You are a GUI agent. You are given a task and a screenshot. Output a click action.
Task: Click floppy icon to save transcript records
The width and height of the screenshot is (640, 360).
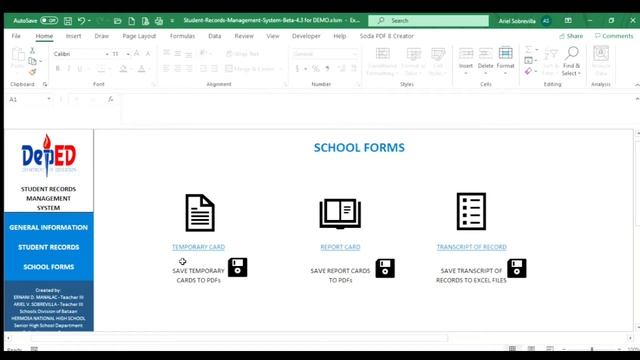tap(517, 268)
